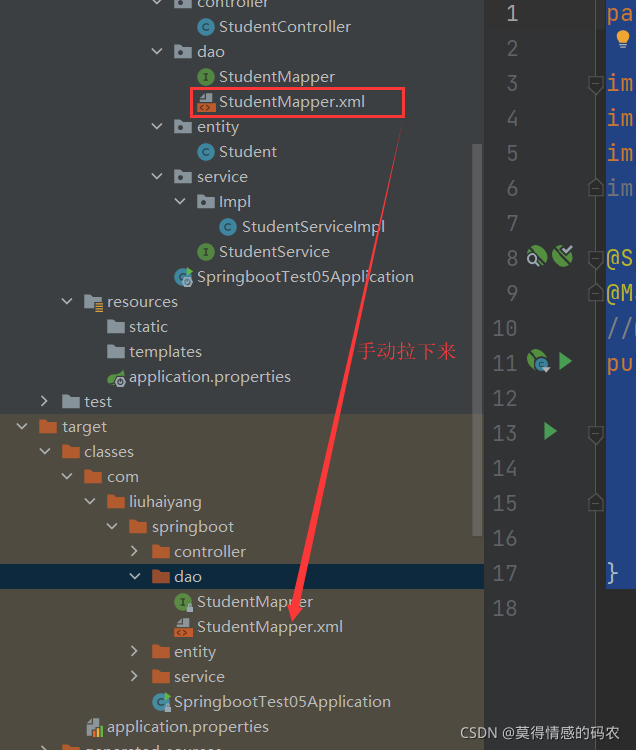
Task: Collapse the entity package under src
Action: (x=157, y=126)
